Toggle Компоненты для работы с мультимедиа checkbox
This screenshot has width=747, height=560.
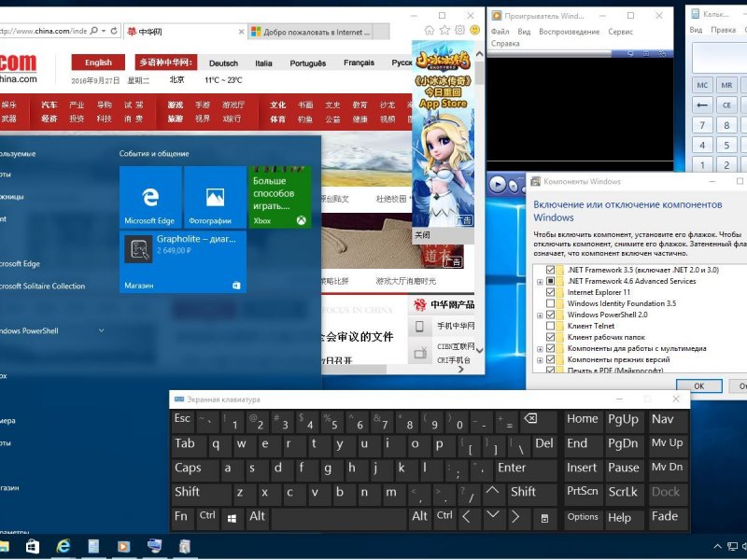pos(550,348)
